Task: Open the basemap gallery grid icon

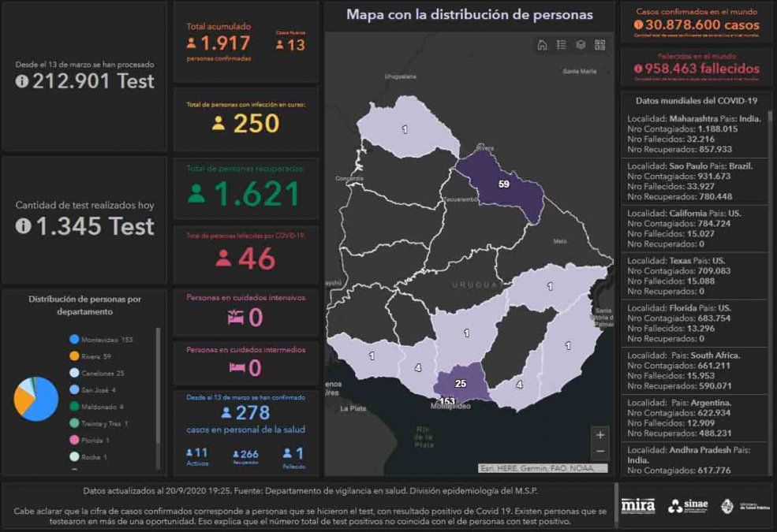Action: coord(600,45)
